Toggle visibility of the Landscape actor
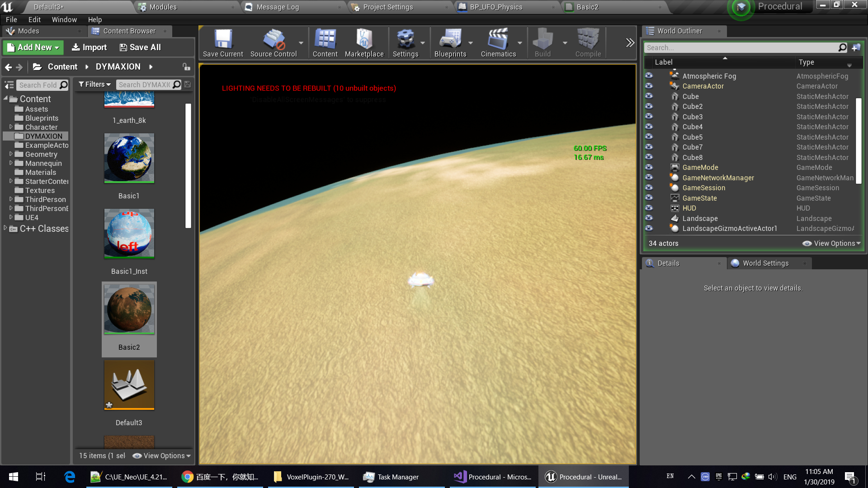Image resolution: width=868 pixels, height=488 pixels. point(649,218)
